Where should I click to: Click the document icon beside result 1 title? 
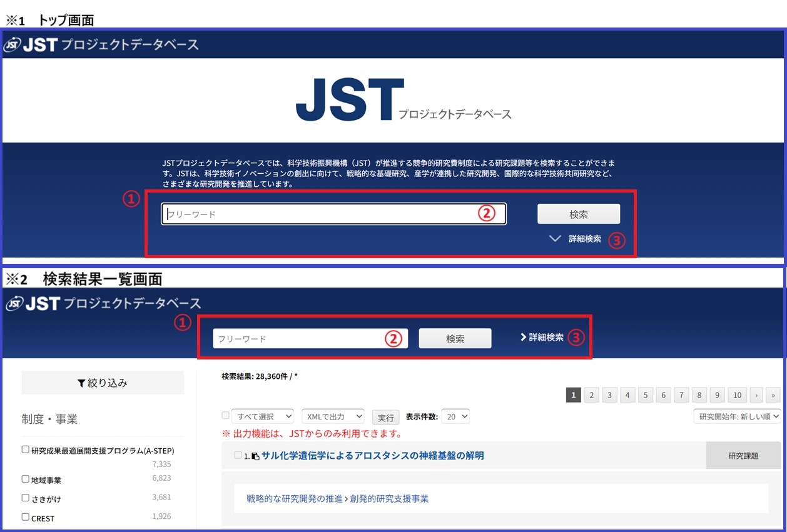pos(255,456)
